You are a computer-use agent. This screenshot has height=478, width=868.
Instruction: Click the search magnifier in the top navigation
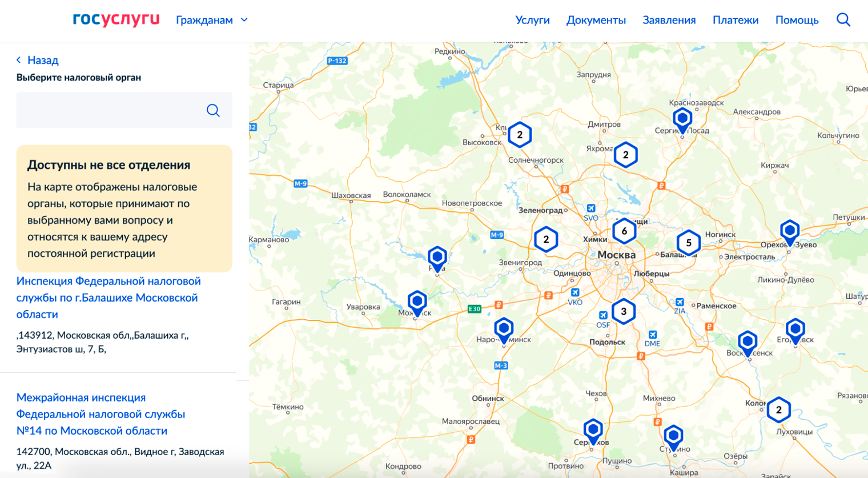click(x=843, y=20)
